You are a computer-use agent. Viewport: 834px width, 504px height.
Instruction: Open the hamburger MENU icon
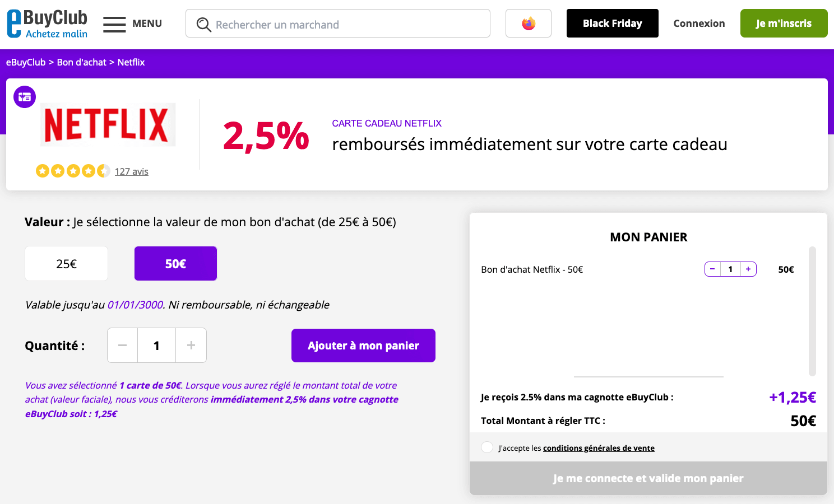114,24
